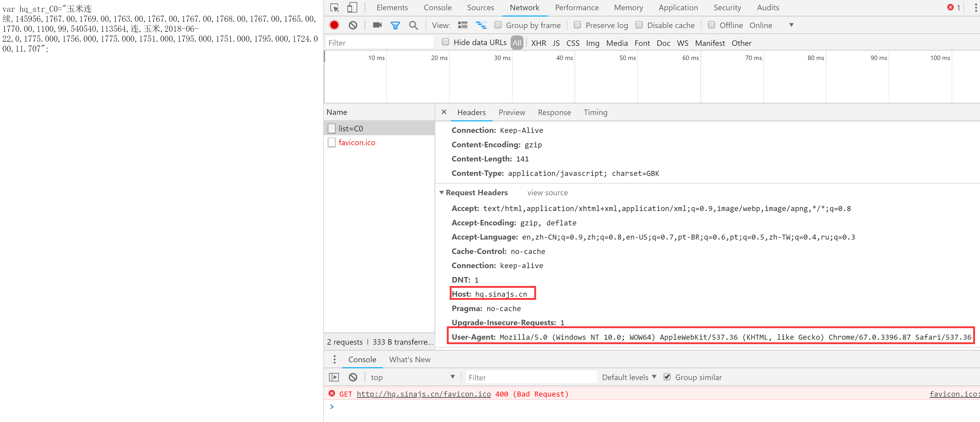Viewport: 980px width, 422px height.
Task: Show the console sidebar icon
Action: pos(334,377)
